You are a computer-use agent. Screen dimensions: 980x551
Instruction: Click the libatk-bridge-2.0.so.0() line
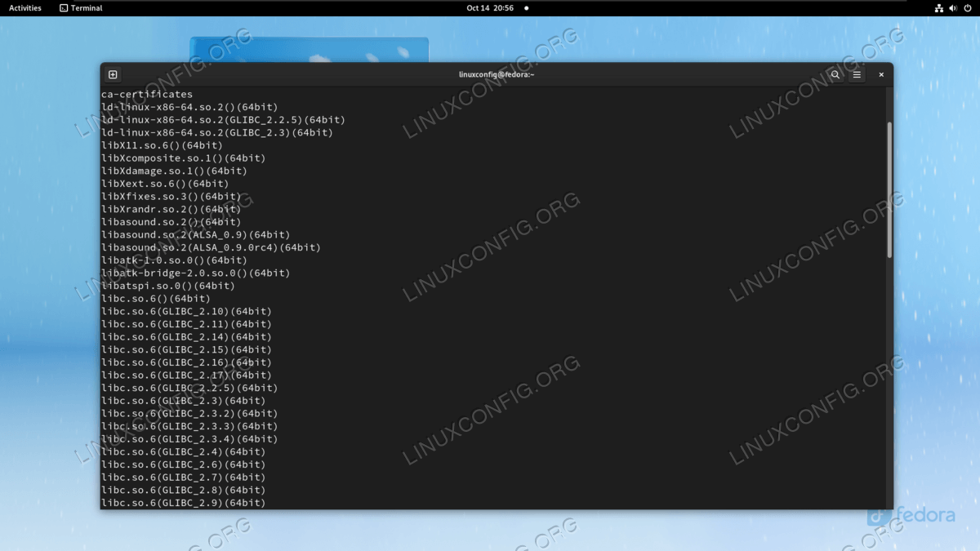196,273
